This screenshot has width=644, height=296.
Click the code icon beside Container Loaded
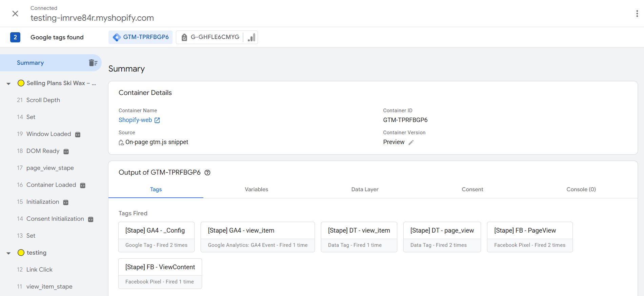tap(83, 185)
